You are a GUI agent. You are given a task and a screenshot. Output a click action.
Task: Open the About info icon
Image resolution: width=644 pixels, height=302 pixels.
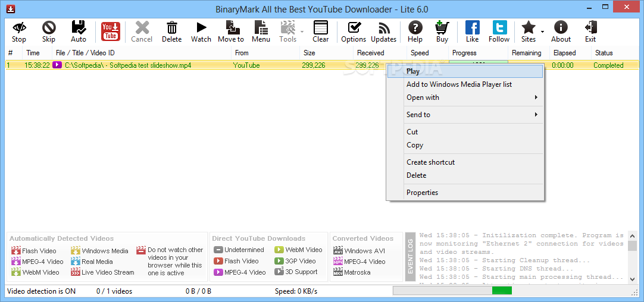pos(561,28)
